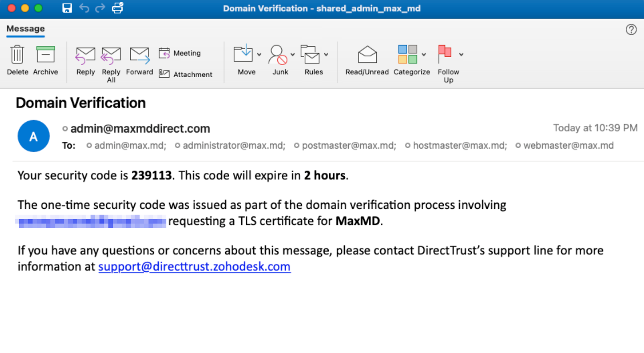Open the Move dropdown arrow

[259, 54]
